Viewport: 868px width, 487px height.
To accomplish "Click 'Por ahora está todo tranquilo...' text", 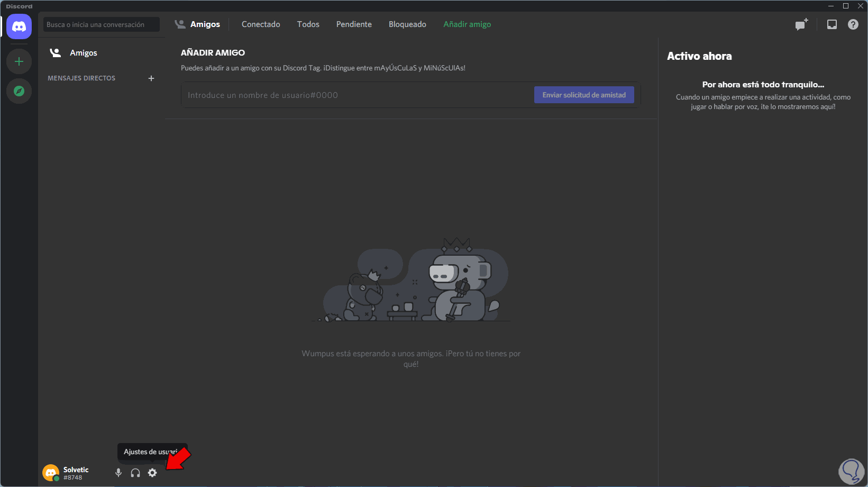I will click(x=763, y=85).
